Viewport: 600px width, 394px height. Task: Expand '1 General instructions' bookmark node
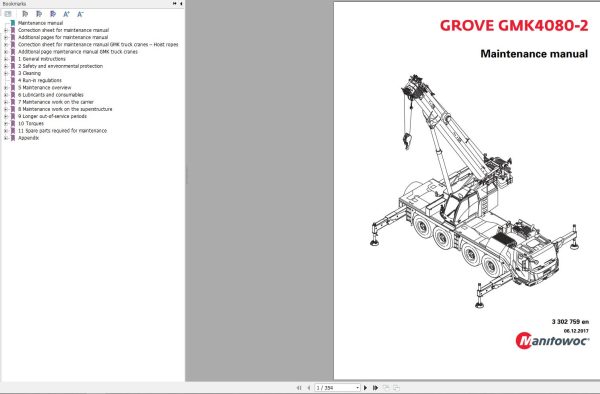click(x=6, y=59)
